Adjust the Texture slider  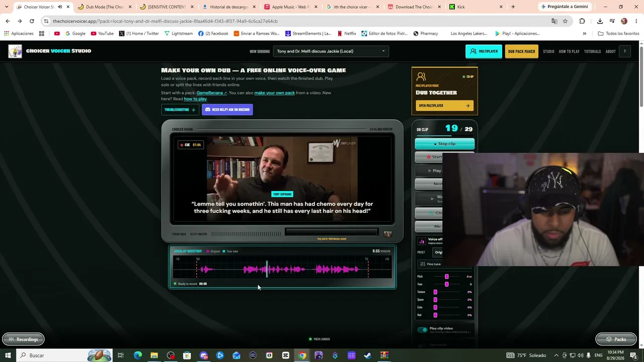(x=446, y=292)
